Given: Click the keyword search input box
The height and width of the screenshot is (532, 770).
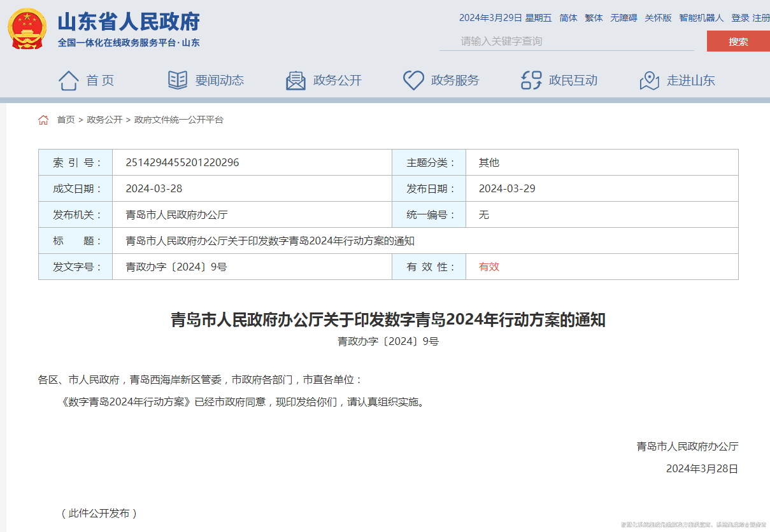Looking at the screenshot, I should [x=567, y=41].
